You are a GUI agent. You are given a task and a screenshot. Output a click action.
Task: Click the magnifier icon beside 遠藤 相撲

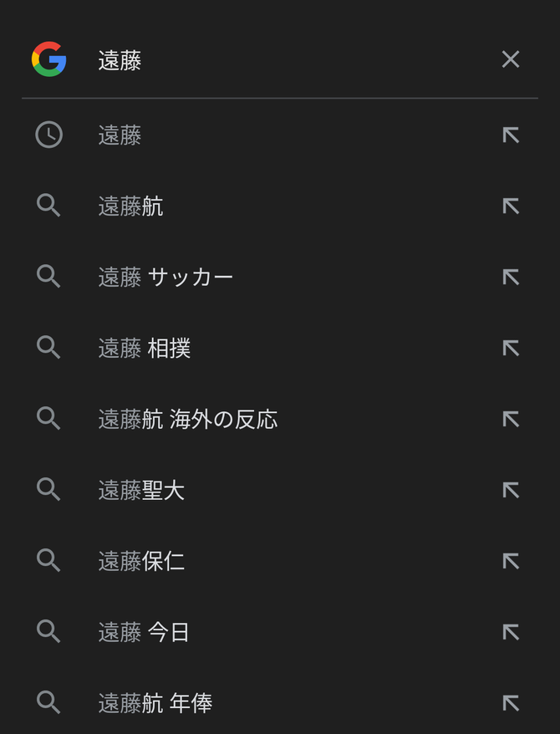point(48,348)
